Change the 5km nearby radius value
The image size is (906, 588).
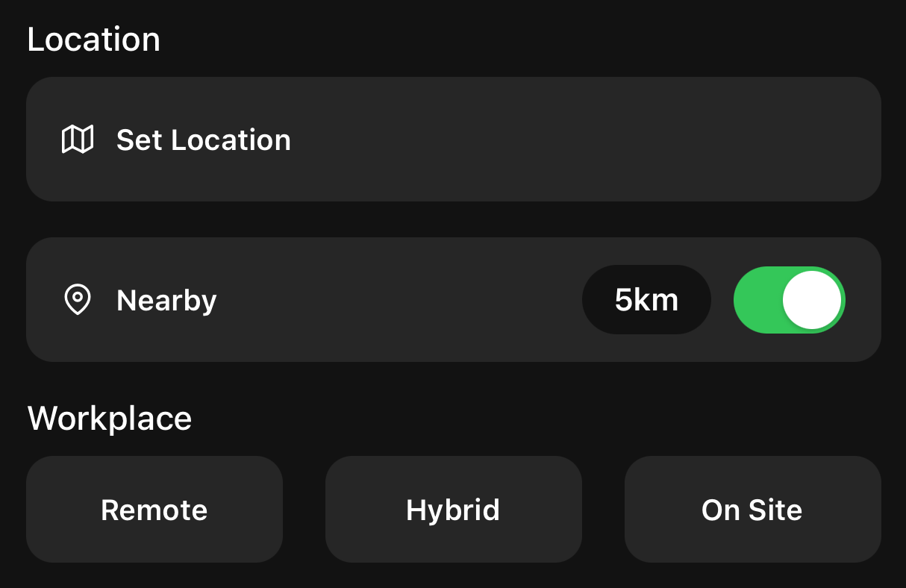pyautogui.click(x=646, y=300)
